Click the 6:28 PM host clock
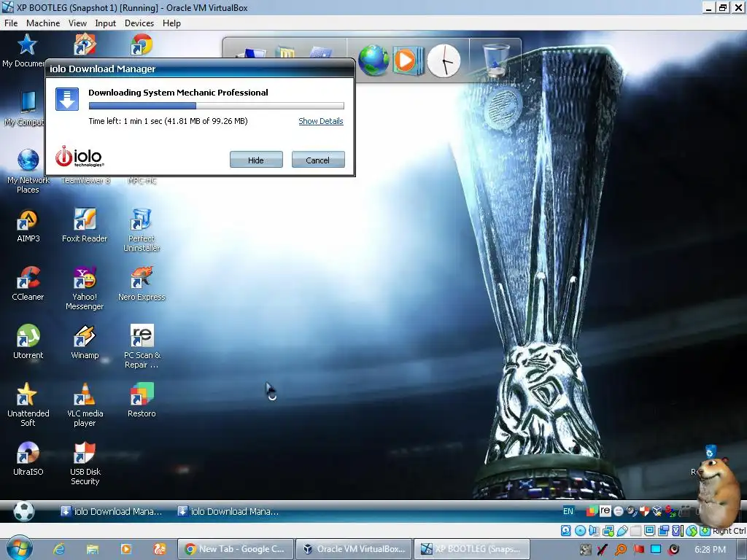747x560 pixels. coord(710,550)
